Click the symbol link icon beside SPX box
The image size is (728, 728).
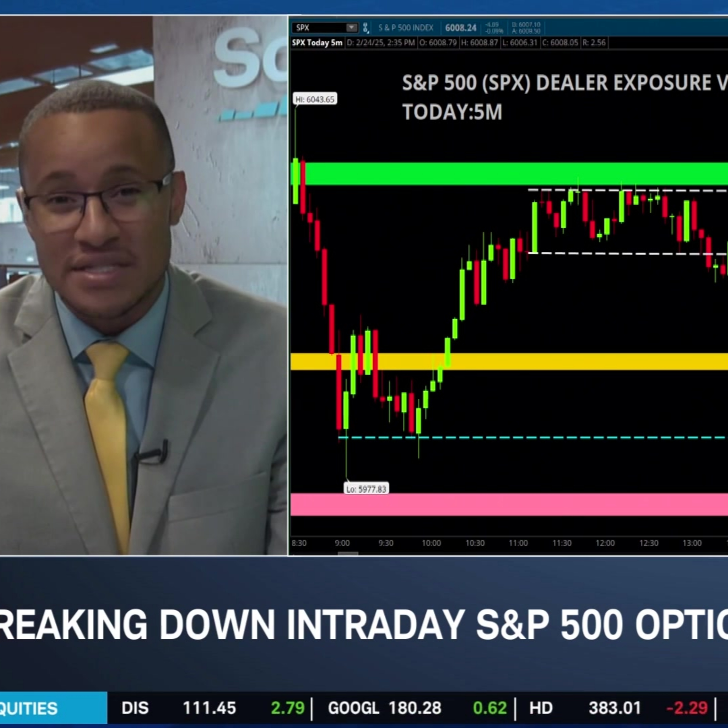pyautogui.click(x=365, y=27)
